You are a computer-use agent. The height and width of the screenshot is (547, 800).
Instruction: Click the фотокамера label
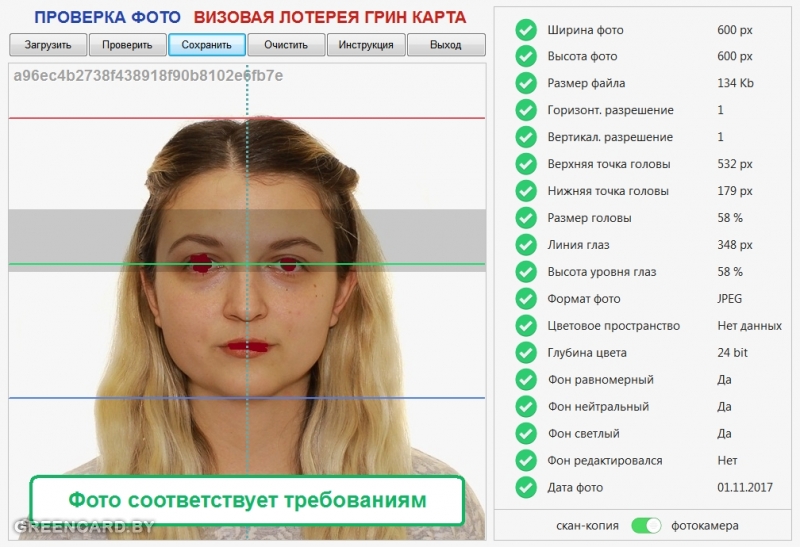pos(705,526)
